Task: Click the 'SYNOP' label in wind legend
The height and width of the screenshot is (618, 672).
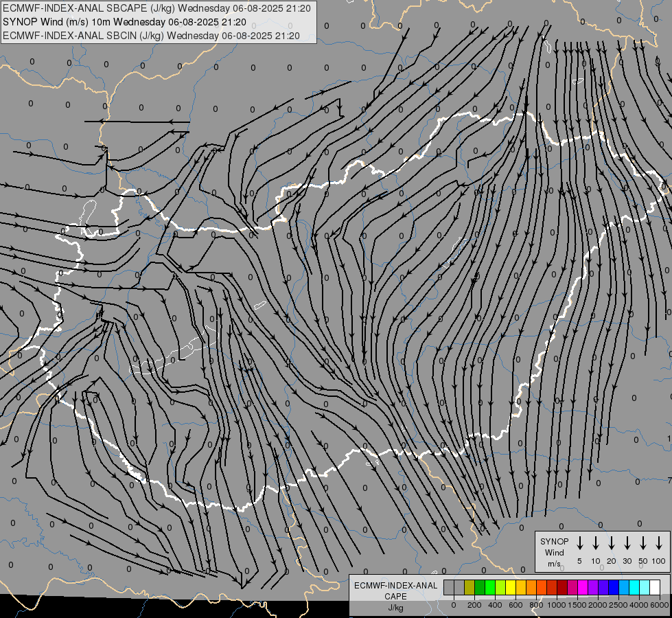Action: point(554,541)
